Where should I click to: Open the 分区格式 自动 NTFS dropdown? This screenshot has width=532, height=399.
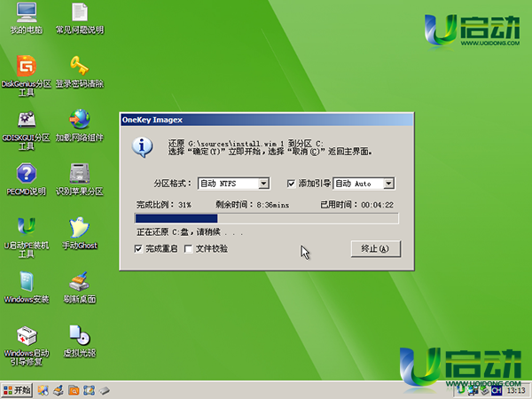pos(234,184)
